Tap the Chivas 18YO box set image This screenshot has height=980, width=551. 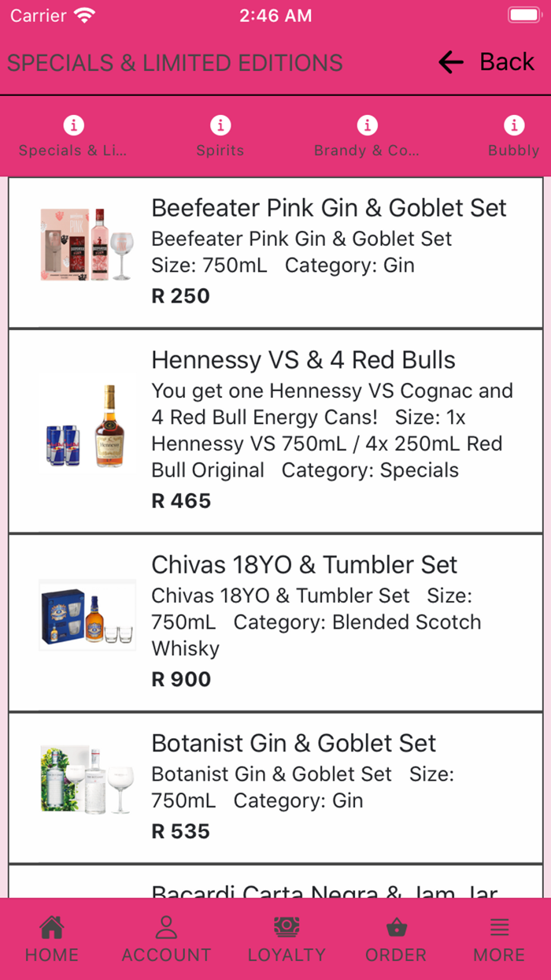pyautogui.click(x=87, y=615)
